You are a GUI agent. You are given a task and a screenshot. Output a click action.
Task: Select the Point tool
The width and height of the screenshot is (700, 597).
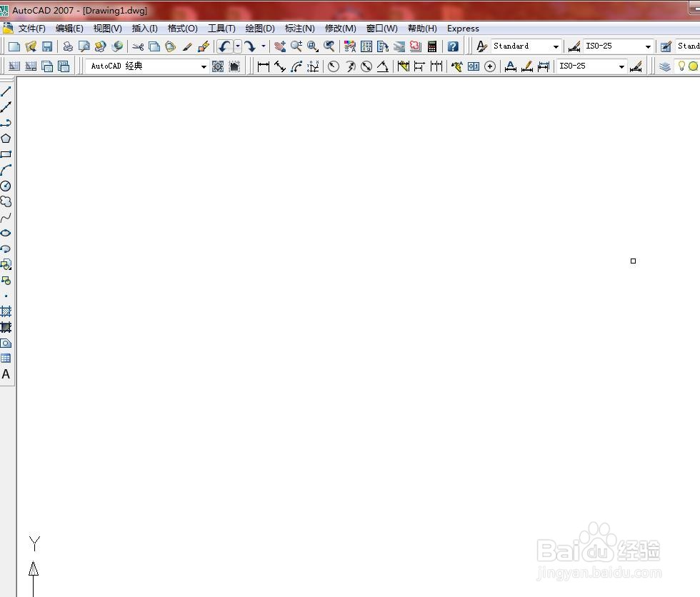(x=6, y=296)
